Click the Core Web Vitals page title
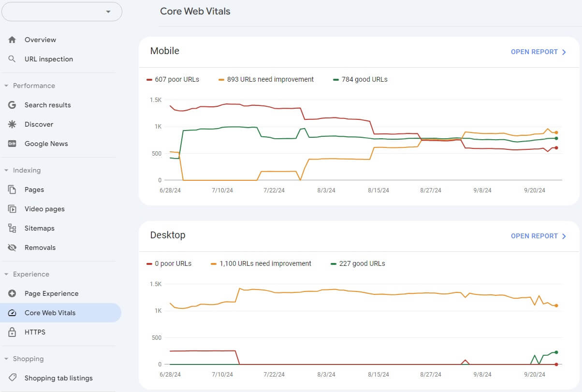582x392 pixels. [x=195, y=11]
